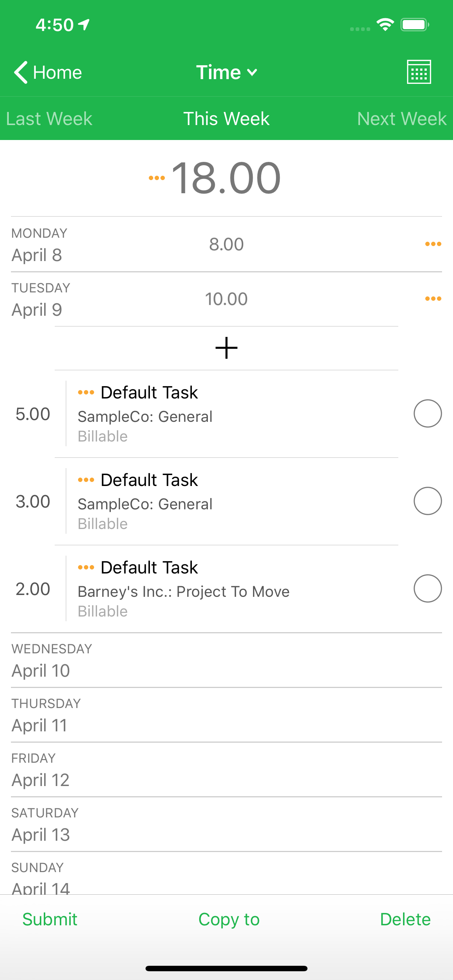453x980 pixels.
Task: Tap the Copy to button
Action: [x=229, y=919]
